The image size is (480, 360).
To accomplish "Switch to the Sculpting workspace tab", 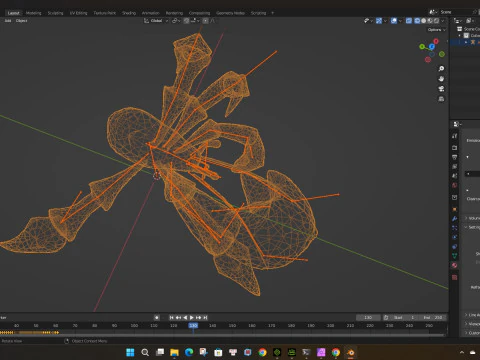I will pyautogui.click(x=55, y=13).
